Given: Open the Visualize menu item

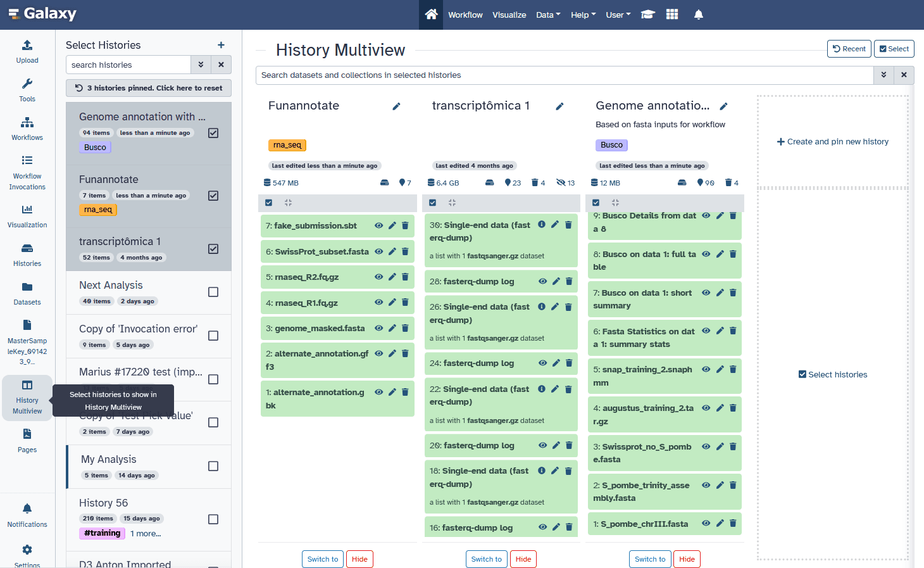Looking at the screenshot, I should pos(509,15).
